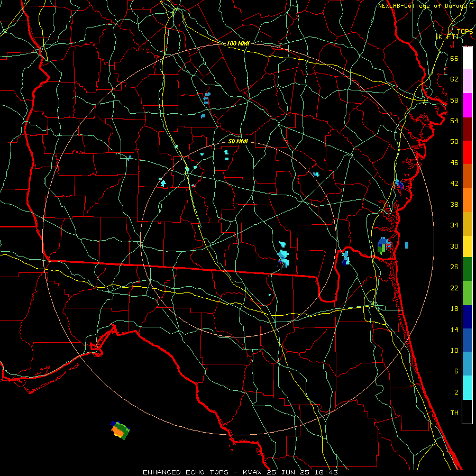Click the 30 legend value
The width and height of the screenshot is (476, 476).
[454, 246]
